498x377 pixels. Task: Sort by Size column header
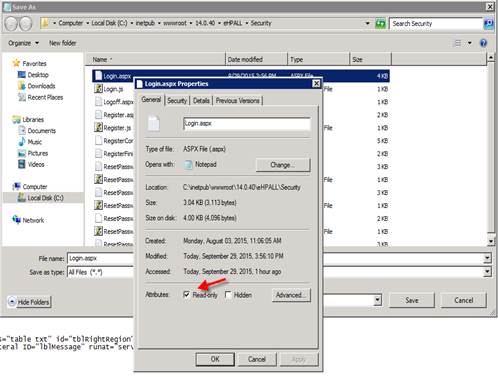tap(370, 59)
